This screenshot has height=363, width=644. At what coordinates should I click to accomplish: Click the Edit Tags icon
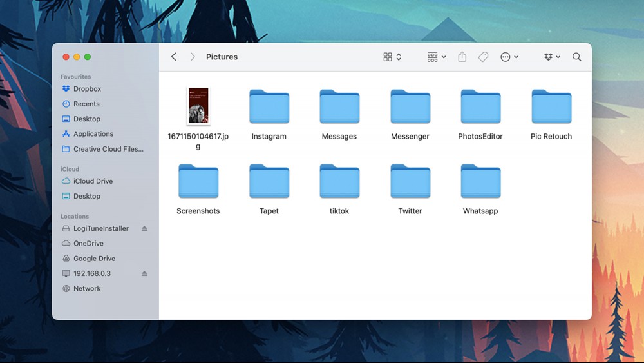click(x=484, y=57)
